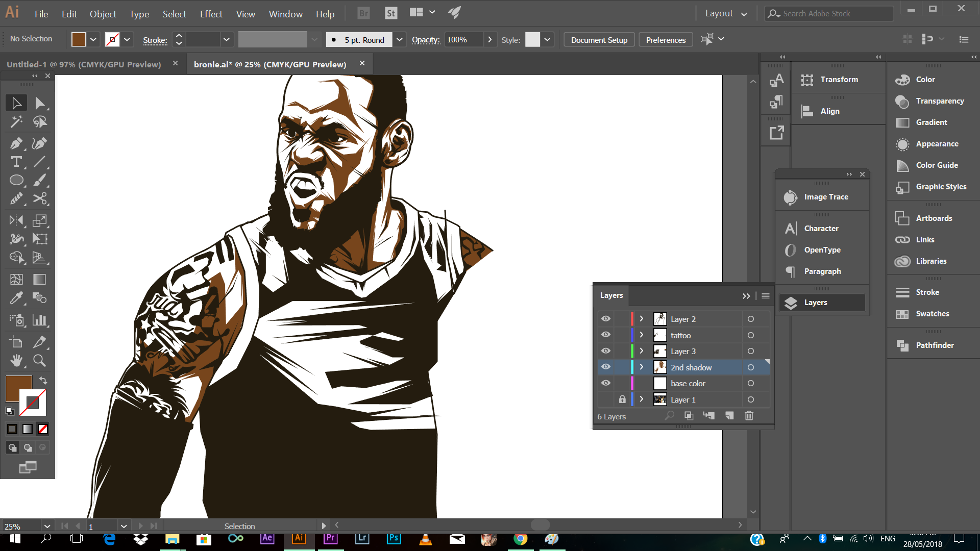Switch to Untitled-1 document tab
The height and width of the screenshot is (551, 980).
(x=84, y=64)
